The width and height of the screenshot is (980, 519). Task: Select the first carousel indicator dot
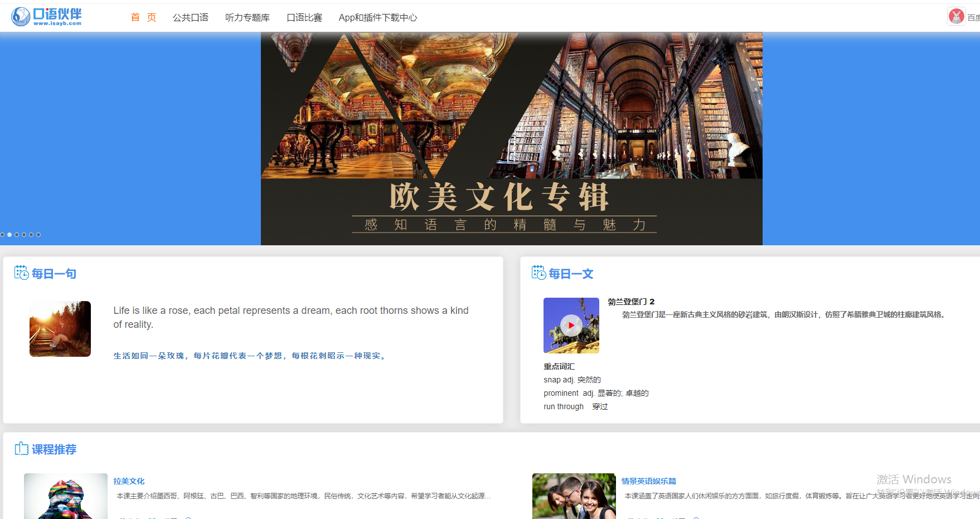2,235
